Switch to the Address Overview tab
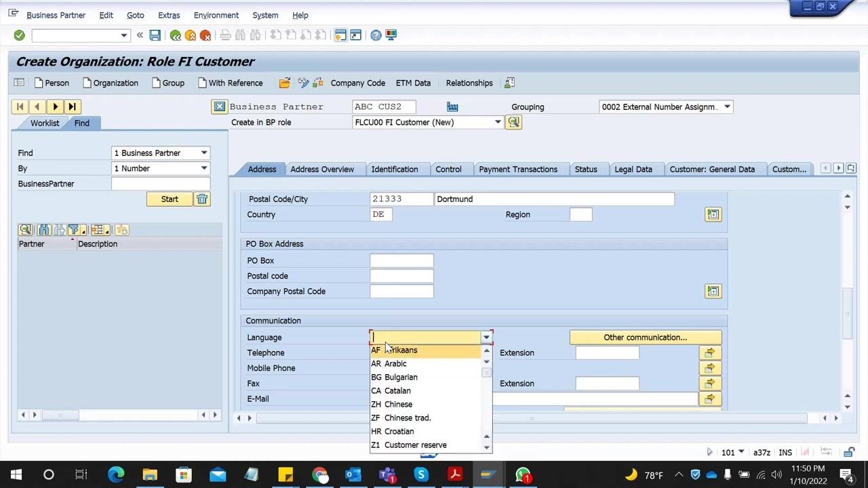 tap(322, 169)
